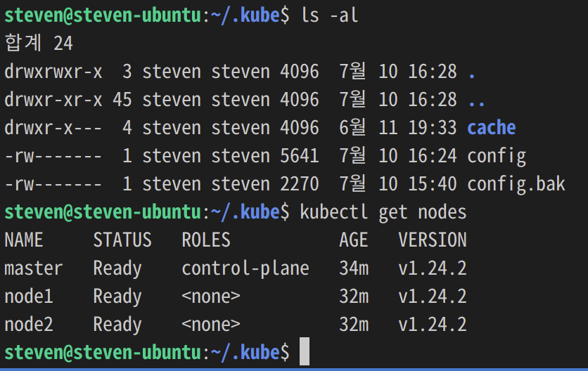
Task: Click the '합계 24' total line
Action: 39,43
